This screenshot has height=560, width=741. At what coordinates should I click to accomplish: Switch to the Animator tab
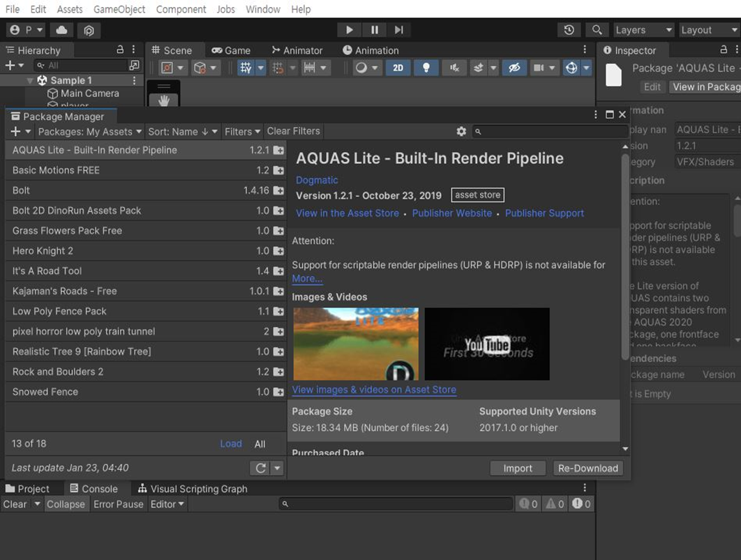pos(297,50)
